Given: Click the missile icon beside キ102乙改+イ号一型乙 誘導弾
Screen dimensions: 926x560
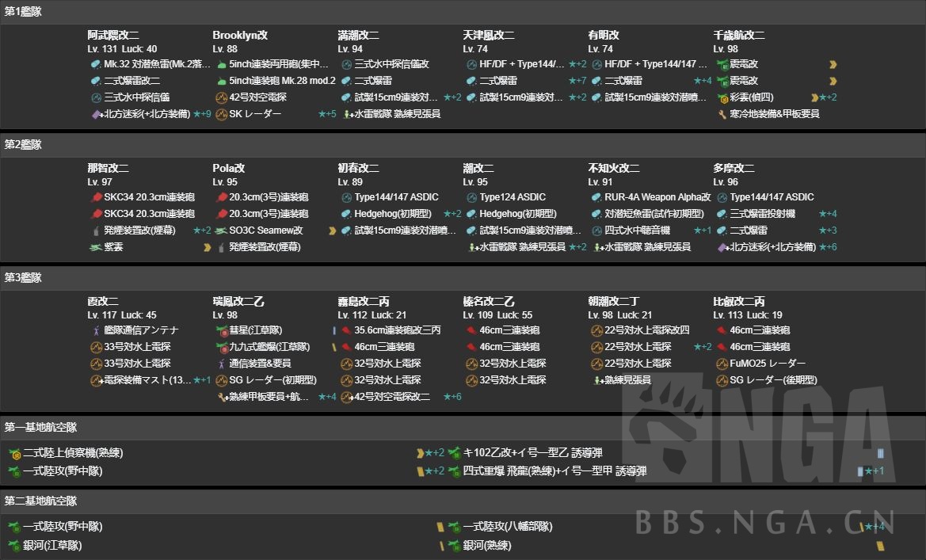Looking at the screenshot, I should pyautogui.click(x=454, y=454).
